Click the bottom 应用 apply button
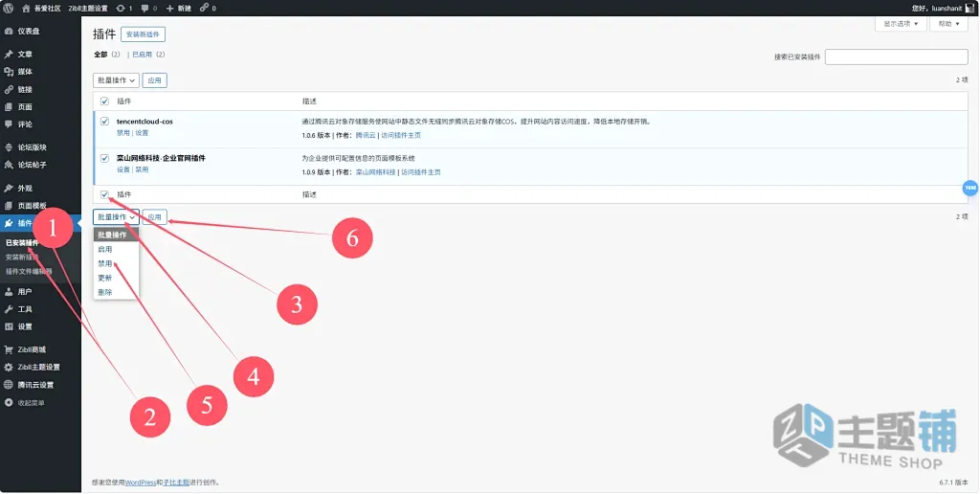980x494 pixels. coord(154,217)
